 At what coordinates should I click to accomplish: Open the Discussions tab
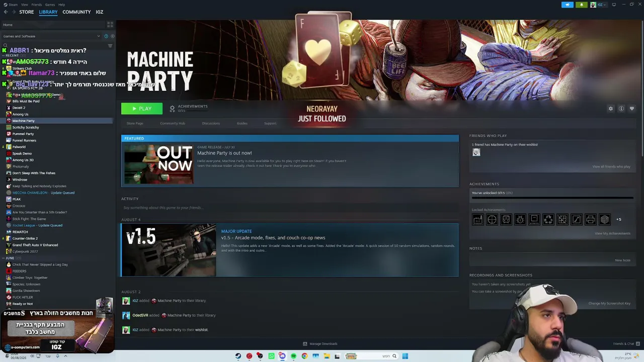click(211, 123)
